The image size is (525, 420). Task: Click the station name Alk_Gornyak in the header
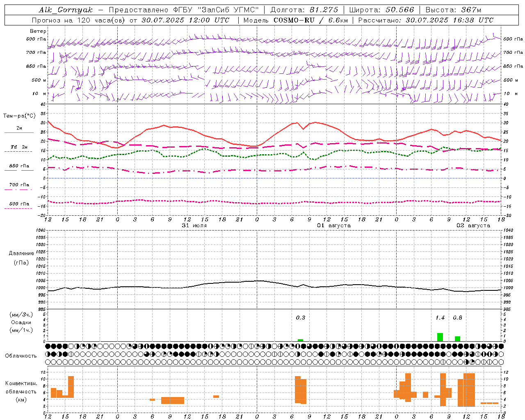pos(66,10)
